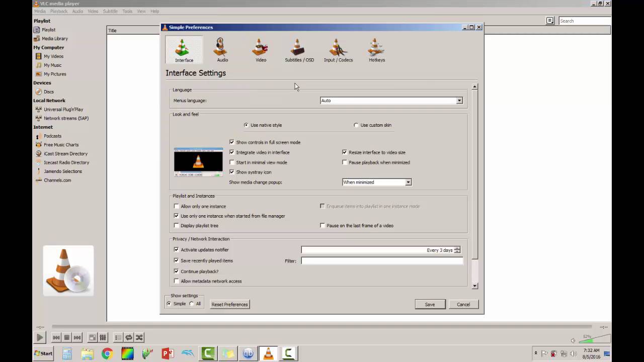Select Use custom skin radio button
This screenshot has height=362, width=644.
click(x=356, y=125)
